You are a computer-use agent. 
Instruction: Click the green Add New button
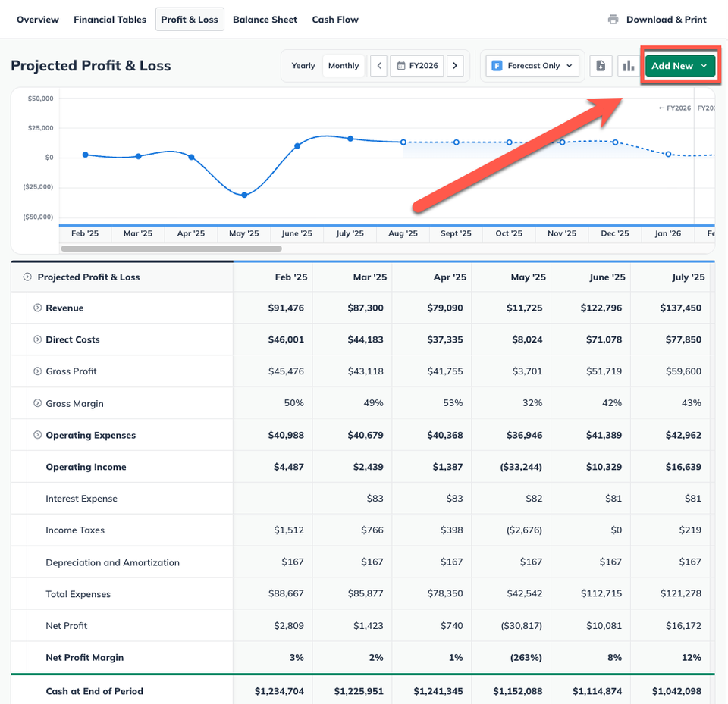(x=680, y=66)
